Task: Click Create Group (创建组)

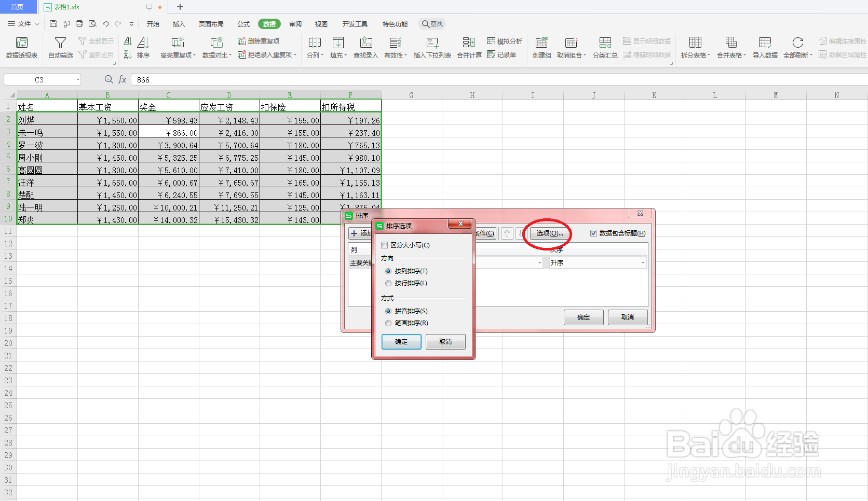Action: [541, 47]
